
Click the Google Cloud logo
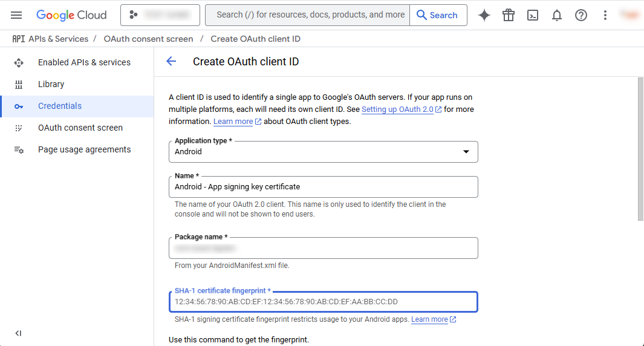tap(71, 15)
